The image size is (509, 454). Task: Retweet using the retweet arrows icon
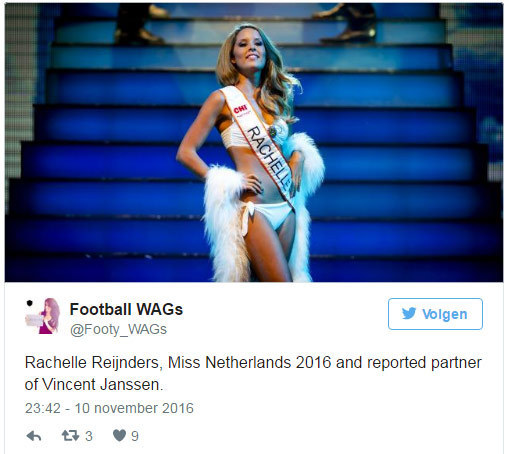coord(70,435)
